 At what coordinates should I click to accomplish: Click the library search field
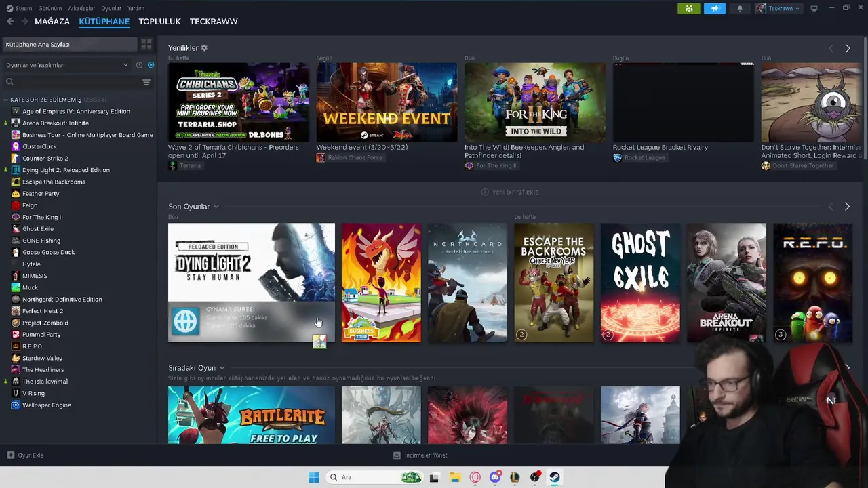[71, 82]
